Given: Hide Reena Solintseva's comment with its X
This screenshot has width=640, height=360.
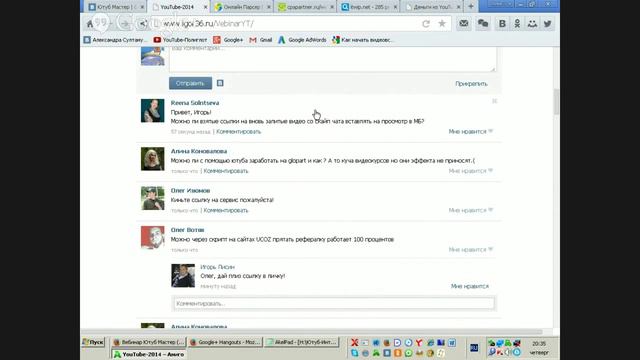Looking at the screenshot, I should tap(494, 101).
